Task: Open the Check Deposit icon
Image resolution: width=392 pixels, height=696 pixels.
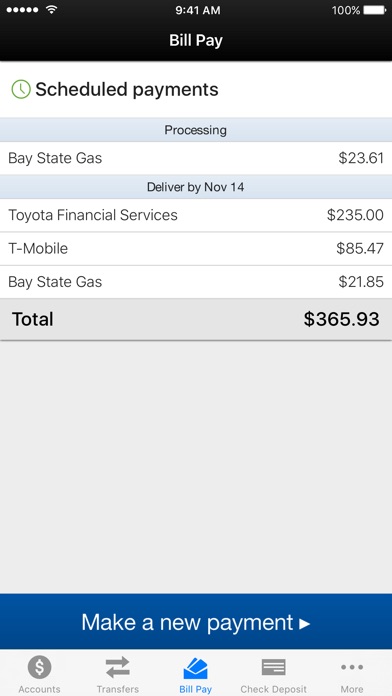Action: pyautogui.click(x=273, y=667)
